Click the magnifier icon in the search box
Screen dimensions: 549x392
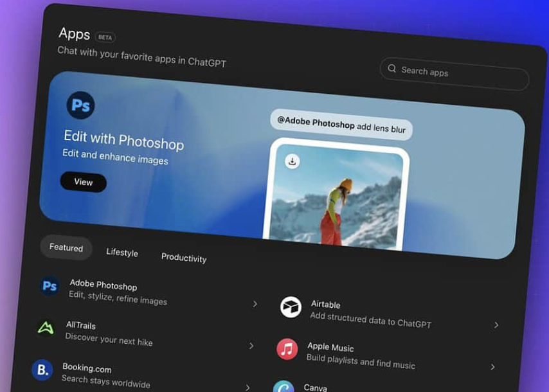[392, 69]
